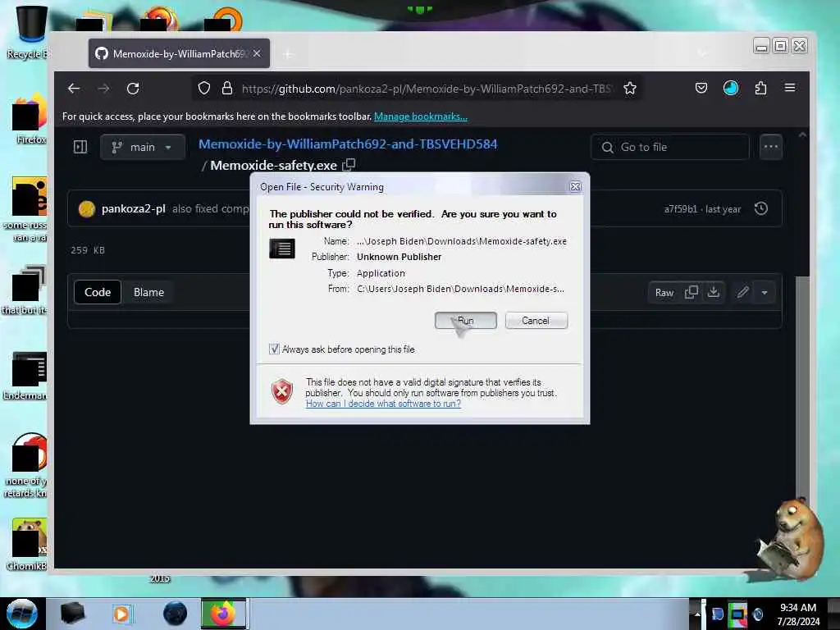The height and width of the screenshot is (630, 840).
Task: Click the site padlock icon
Action: click(227, 89)
